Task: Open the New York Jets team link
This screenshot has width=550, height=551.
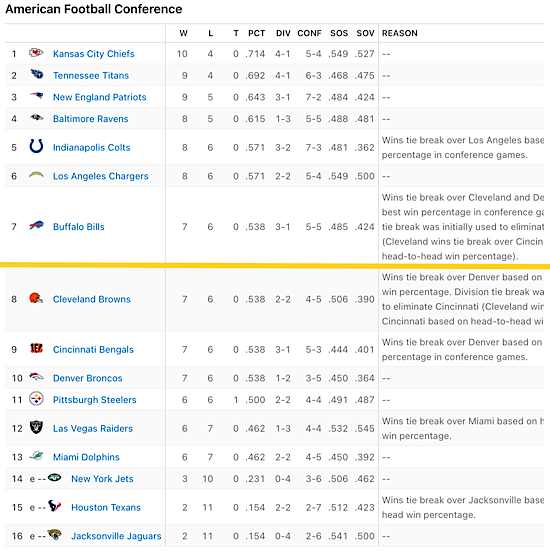Action: (x=102, y=479)
